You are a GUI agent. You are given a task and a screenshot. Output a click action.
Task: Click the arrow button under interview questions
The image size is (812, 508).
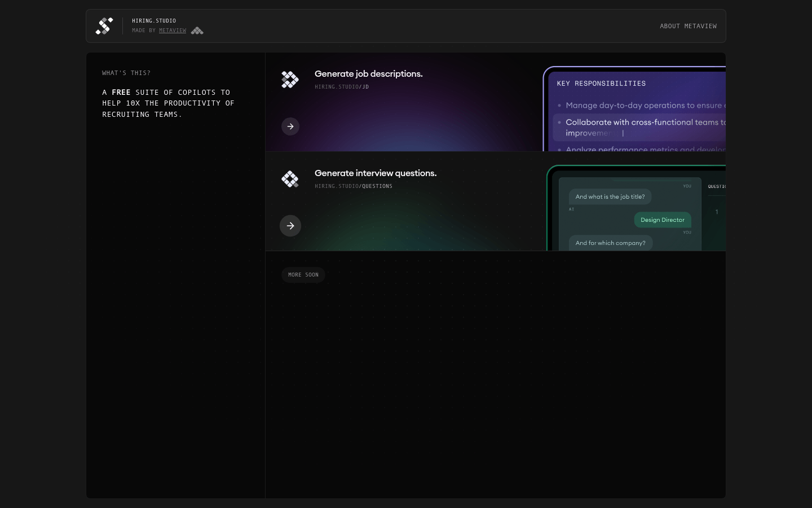(x=290, y=226)
